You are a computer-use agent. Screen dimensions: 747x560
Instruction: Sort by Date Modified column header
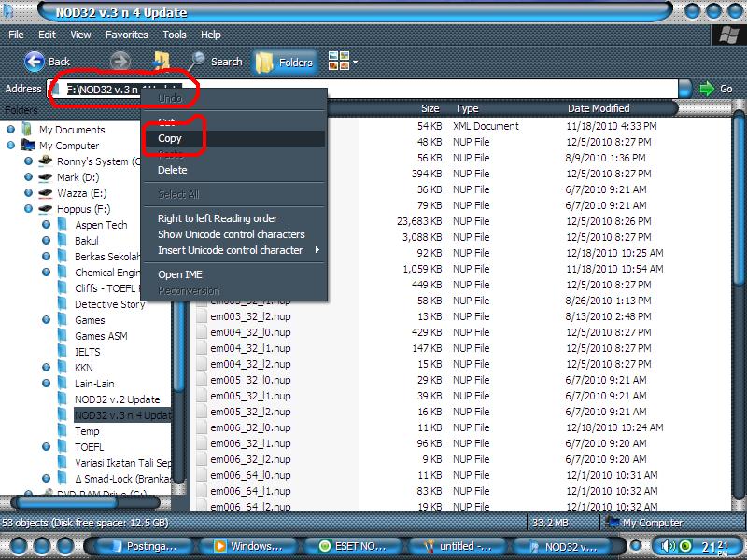[x=599, y=108]
